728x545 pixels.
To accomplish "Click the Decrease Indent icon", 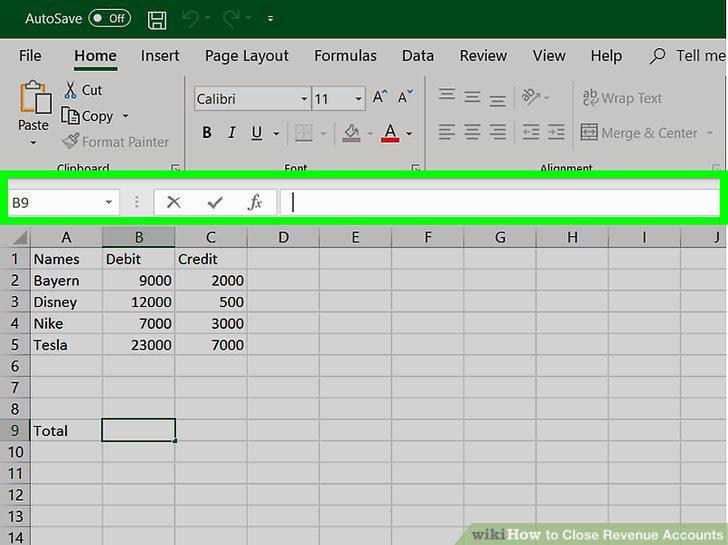I will (531, 132).
